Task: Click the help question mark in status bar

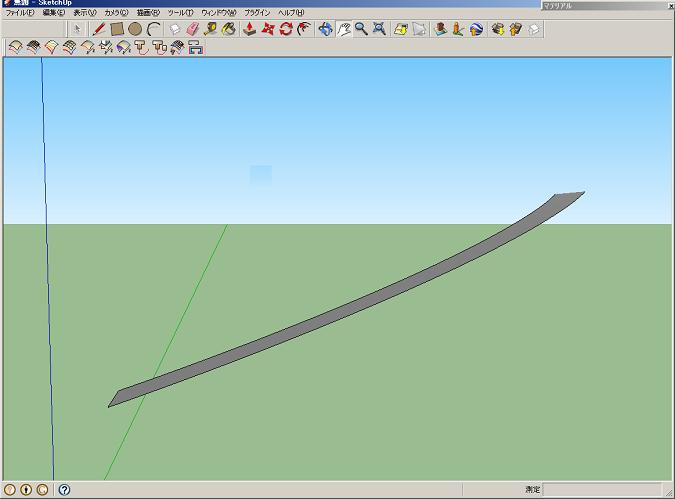Action: (x=64, y=490)
